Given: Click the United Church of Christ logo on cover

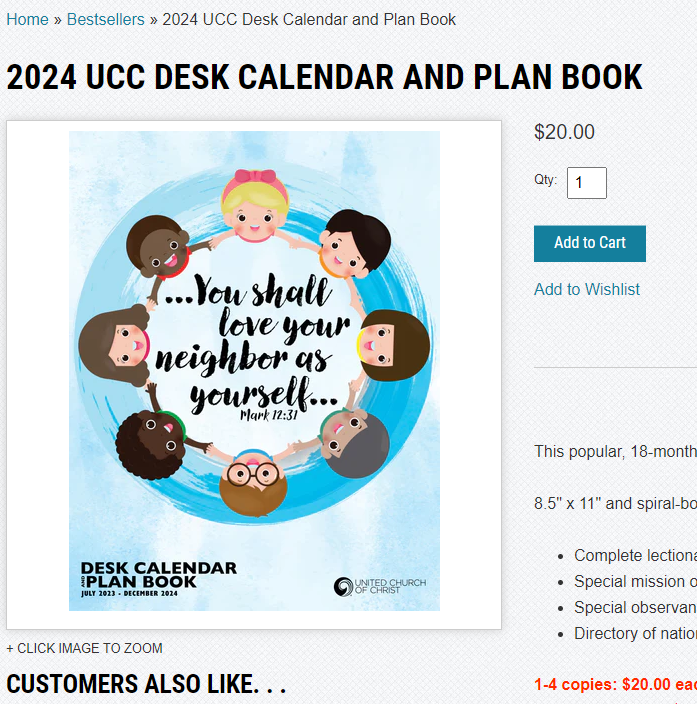Looking at the screenshot, I should click(x=380, y=586).
